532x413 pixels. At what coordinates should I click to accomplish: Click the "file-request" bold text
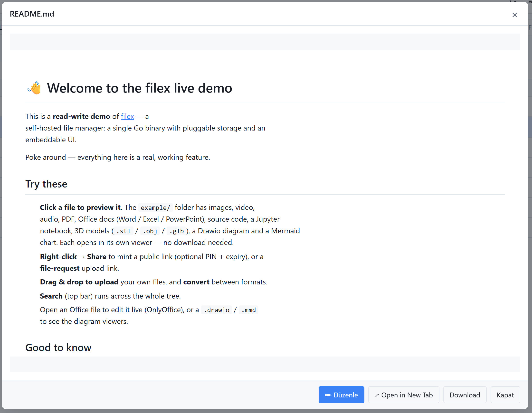coord(60,268)
